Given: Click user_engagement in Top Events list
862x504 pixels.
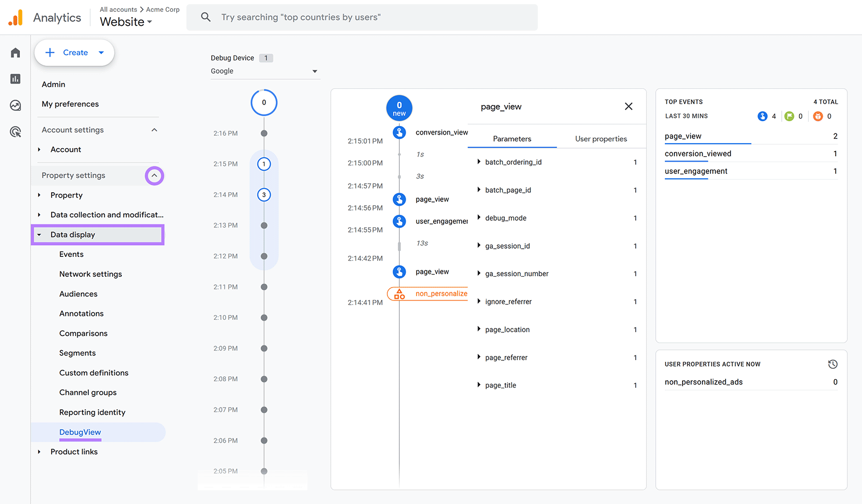Looking at the screenshot, I should (x=696, y=171).
